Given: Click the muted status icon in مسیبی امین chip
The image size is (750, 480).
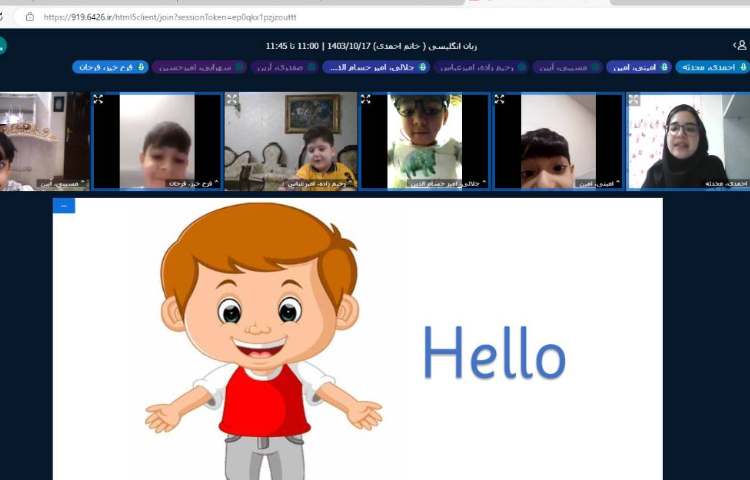Looking at the screenshot, I should (595, 67).
